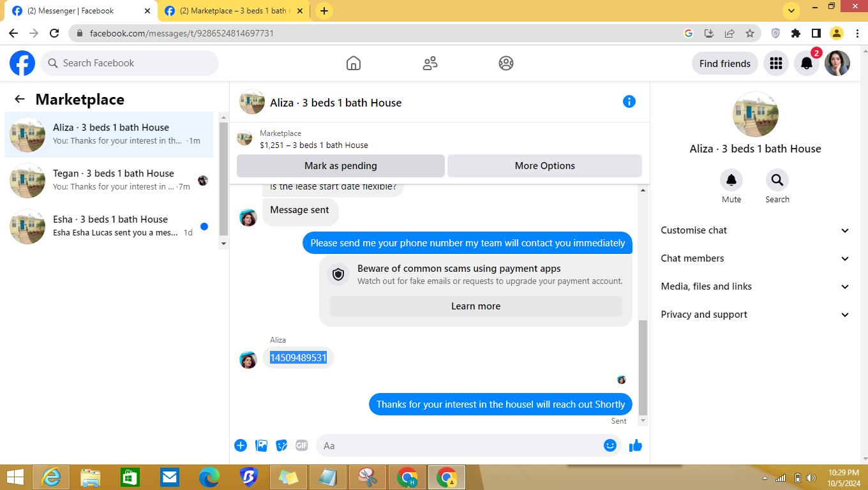Click the shield icon in scam warning
The width and height of the screenshot is (868, 490).
tap(338, 274)
